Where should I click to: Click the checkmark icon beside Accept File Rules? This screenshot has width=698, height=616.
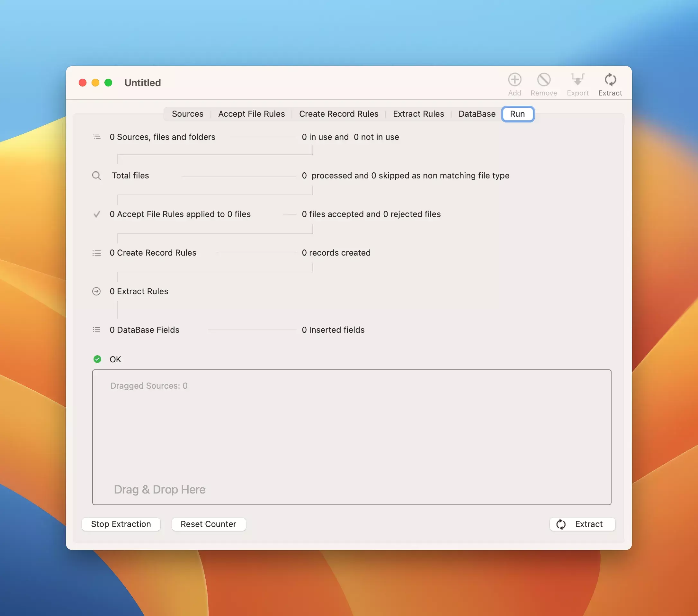point(97,214)
